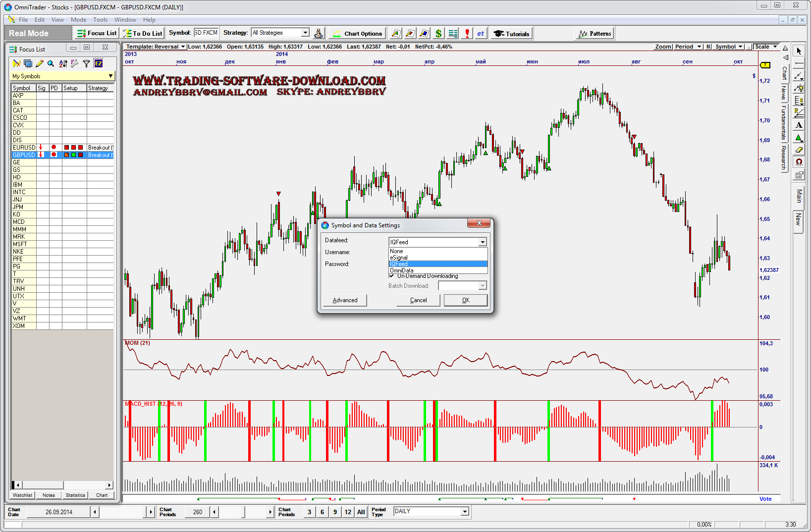Toggle the On-Demand Downloading checkbox
The image size is (811, 532).
[x=392, y=276]
